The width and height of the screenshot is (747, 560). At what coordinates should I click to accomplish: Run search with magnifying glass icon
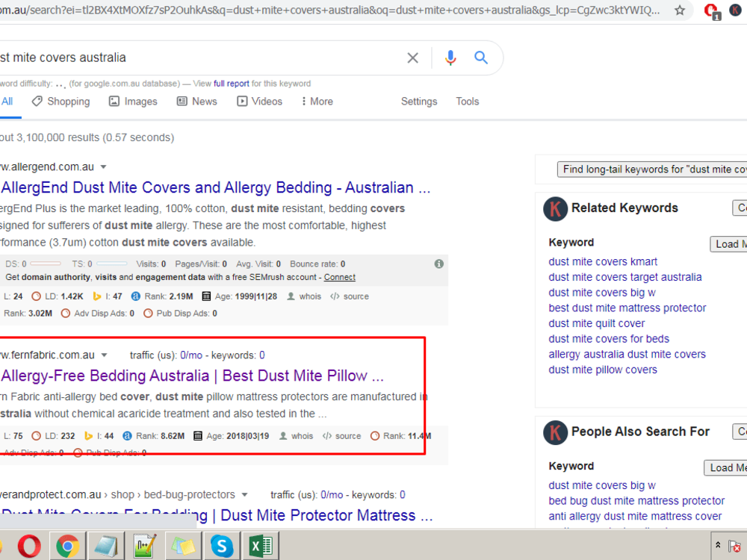(481, 57)
